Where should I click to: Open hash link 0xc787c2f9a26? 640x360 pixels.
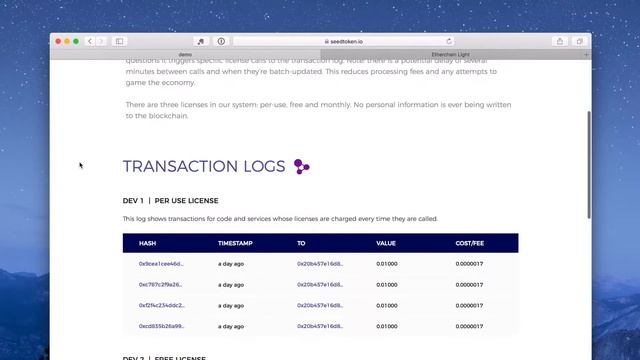coord(160,284)
